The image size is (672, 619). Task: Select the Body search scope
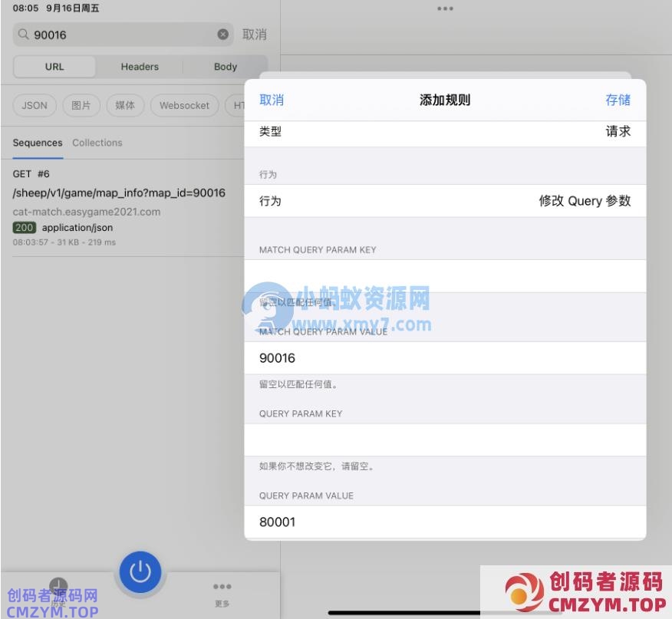[226, 67]
